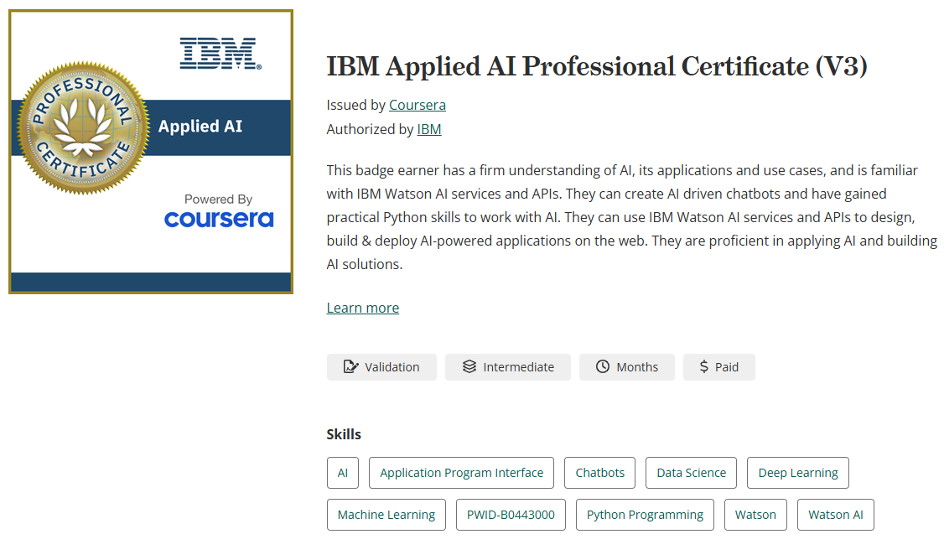Click the Coursera logo on the badge
The image size is (944, 560).
(219, 219)
